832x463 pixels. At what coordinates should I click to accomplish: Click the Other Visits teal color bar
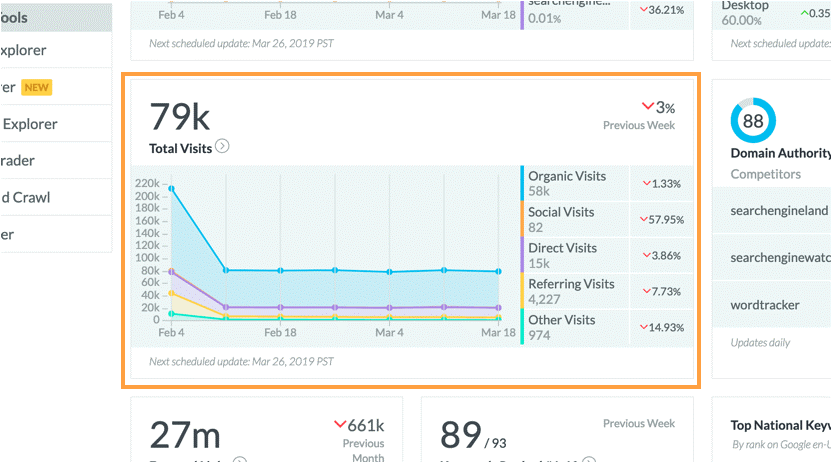(522, 327)
